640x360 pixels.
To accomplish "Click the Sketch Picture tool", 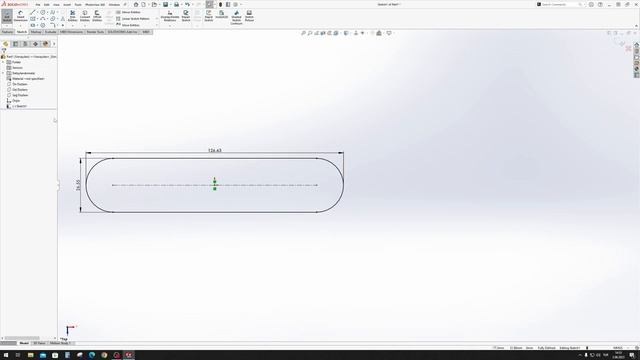I will point(249,16).
